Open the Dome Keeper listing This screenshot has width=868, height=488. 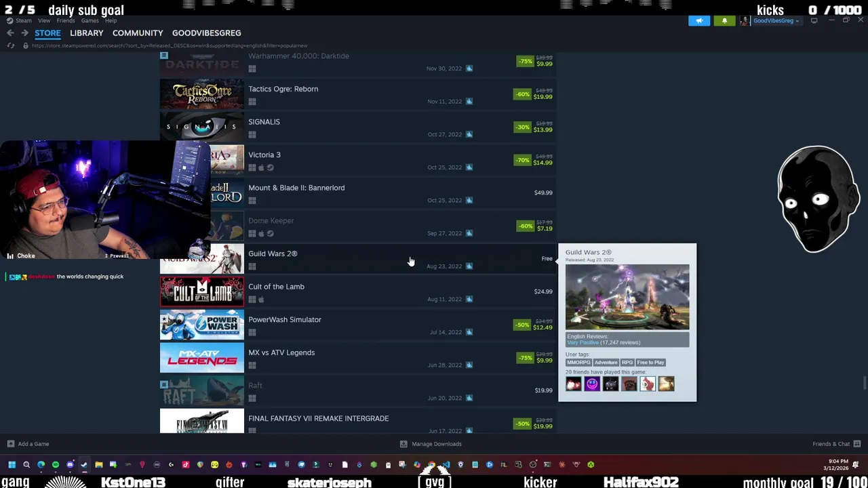point(358,226)
